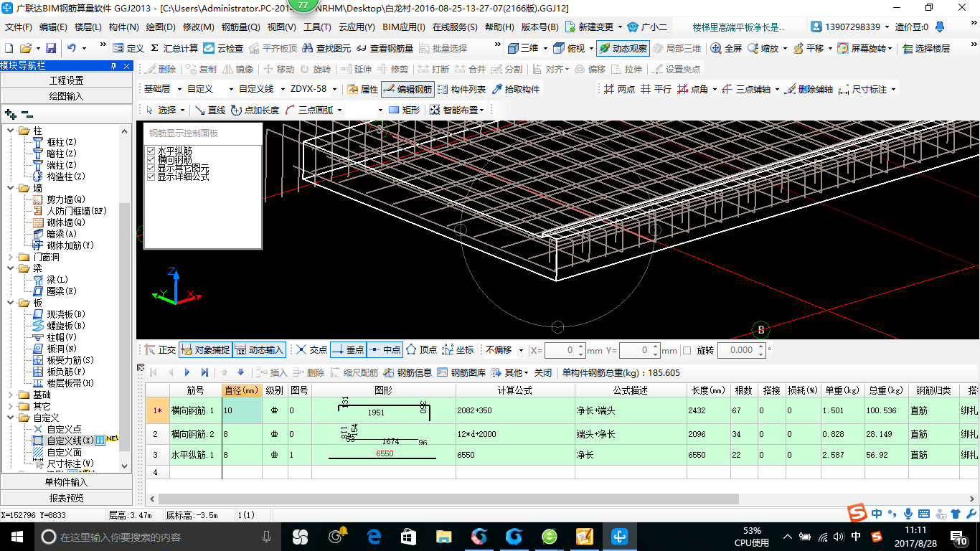The width and height of the screenshot is (980, 551).
Task: Go to next rebar record arrow
Action: [187, 372]
